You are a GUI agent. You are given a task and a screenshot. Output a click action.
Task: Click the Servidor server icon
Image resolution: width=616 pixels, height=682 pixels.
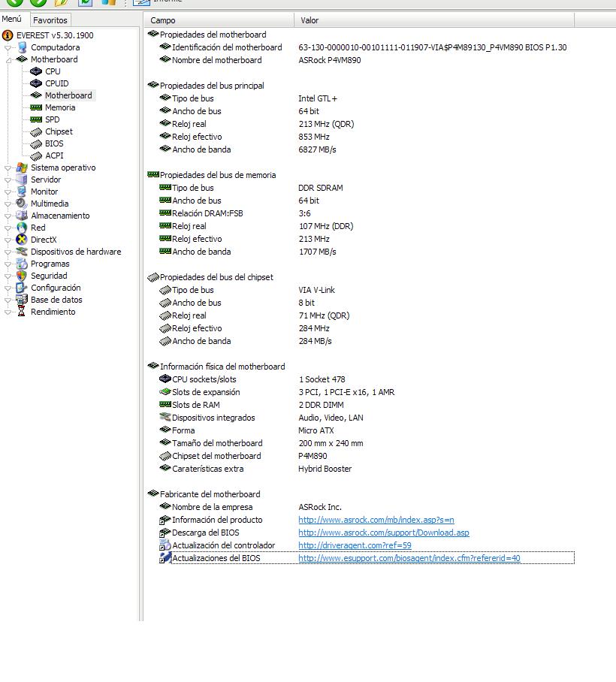click(x=22, y=180)
